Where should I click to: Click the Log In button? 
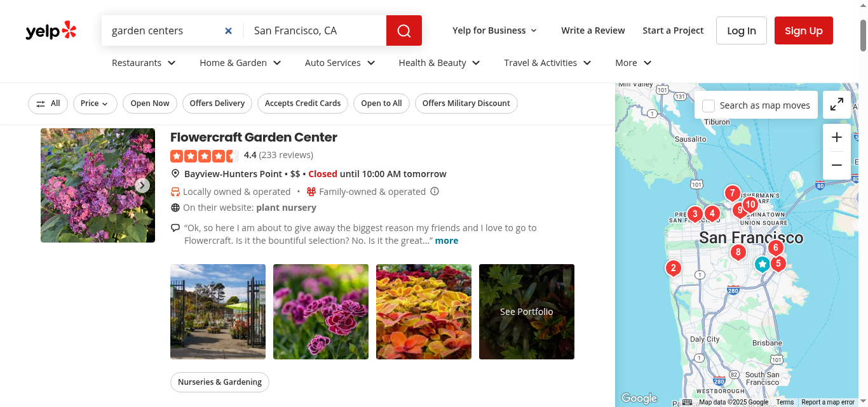point(742,30)
